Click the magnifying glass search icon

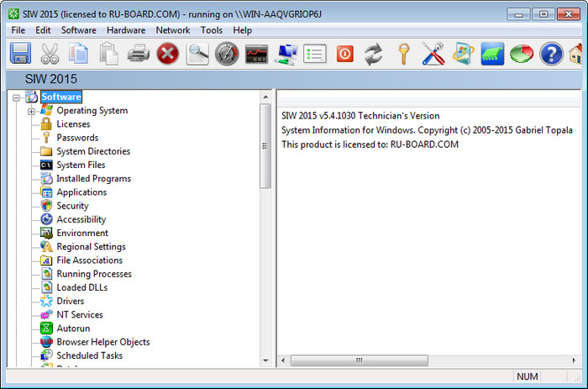tap(198, 55)
